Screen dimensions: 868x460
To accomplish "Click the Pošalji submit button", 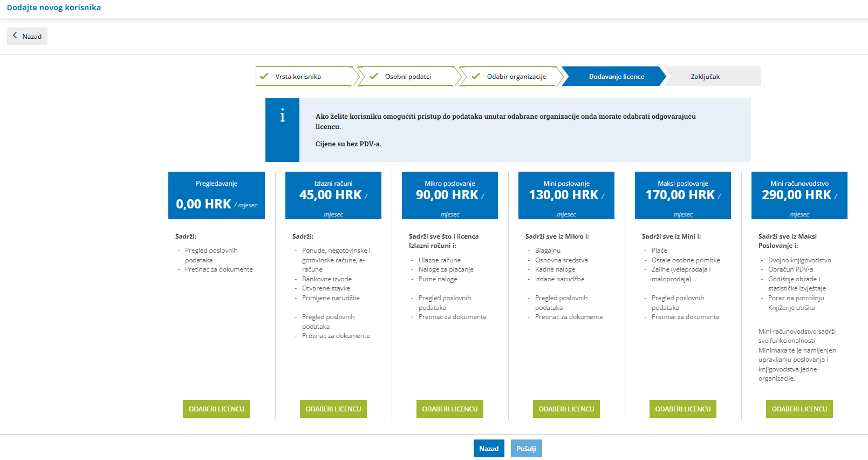I will [527, 448].
